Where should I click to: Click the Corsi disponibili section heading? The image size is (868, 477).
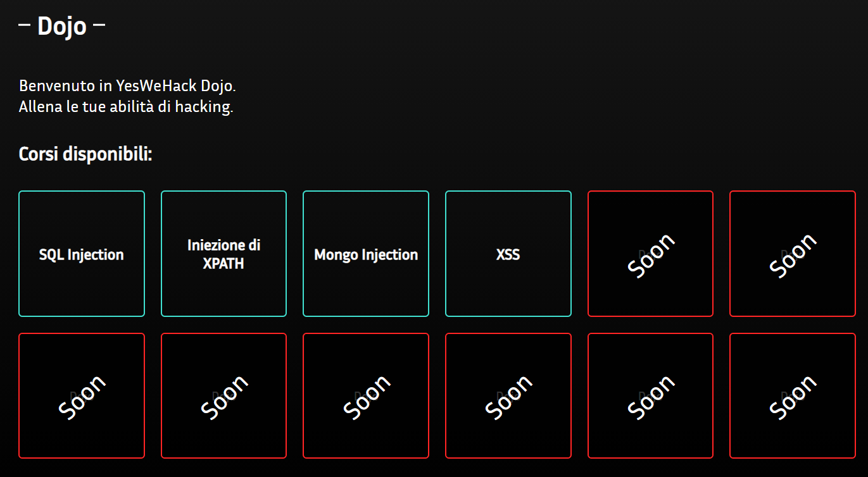(x=85, y=154)
